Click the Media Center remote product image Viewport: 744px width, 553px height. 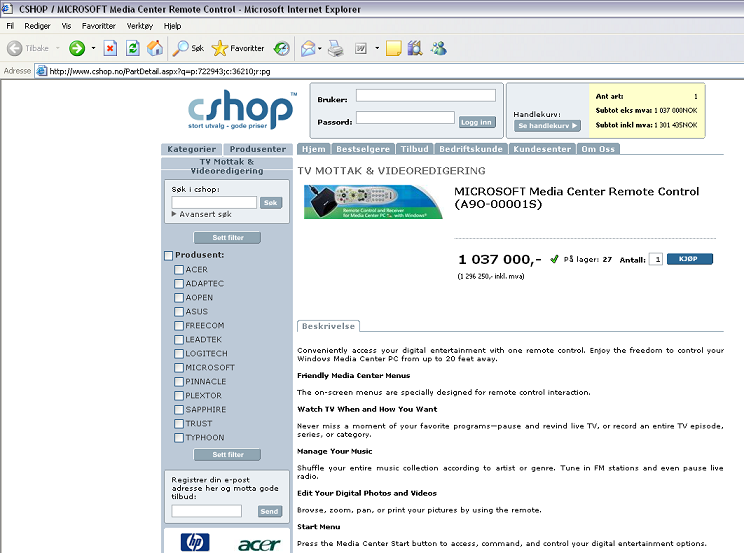(373, 202)
